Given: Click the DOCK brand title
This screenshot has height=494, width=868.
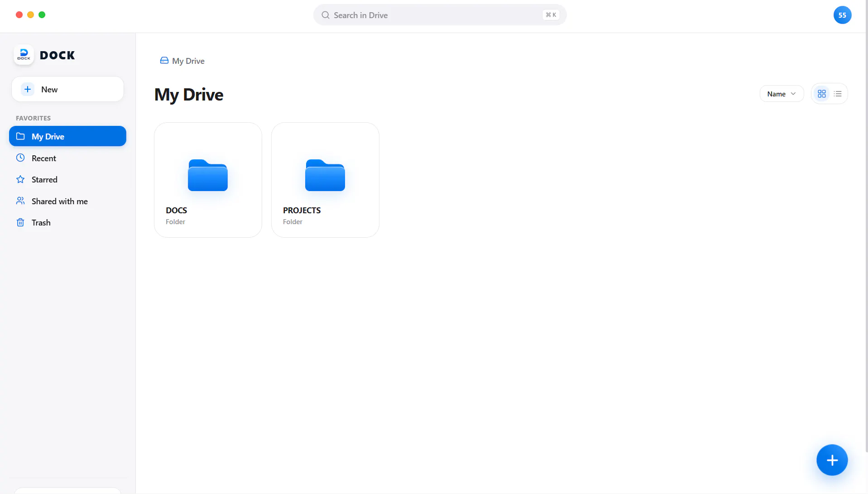Looking at the screenshot, I should tap(58, 55).
